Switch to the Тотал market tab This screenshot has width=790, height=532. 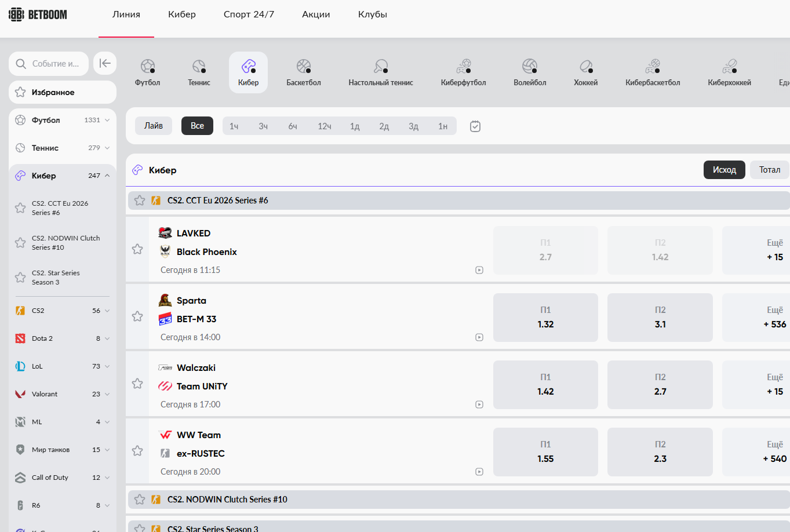point(770,170)
